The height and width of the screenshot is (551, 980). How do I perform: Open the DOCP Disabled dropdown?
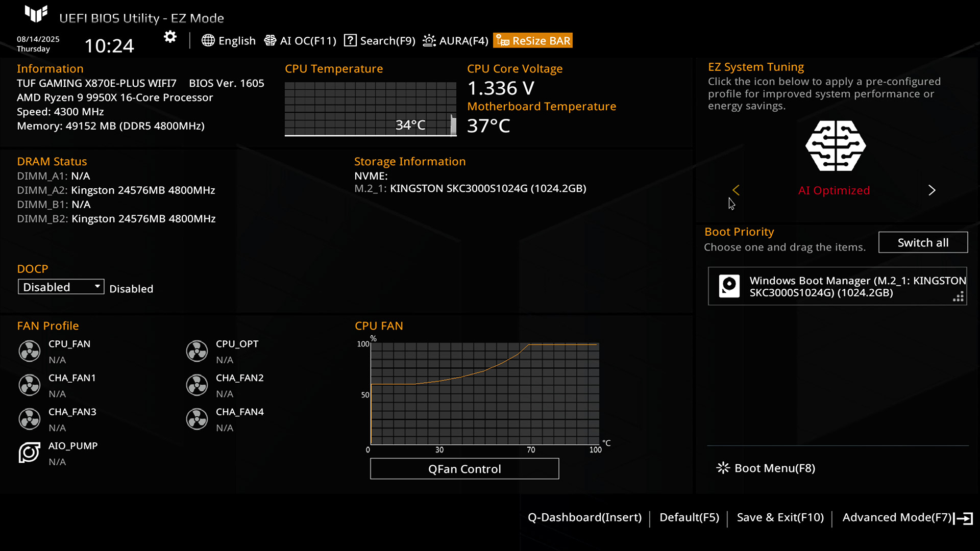tap(61, 287)
